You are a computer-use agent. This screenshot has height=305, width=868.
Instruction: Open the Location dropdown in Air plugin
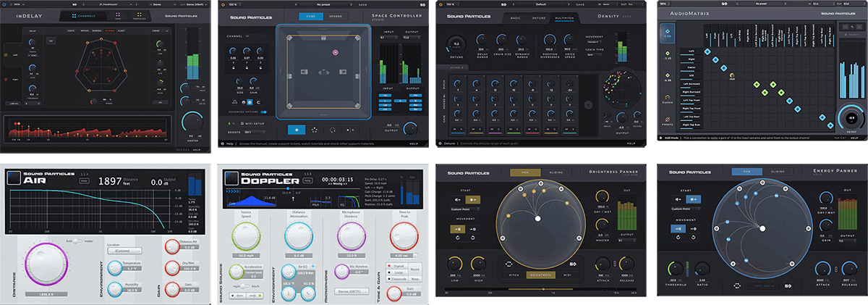click(x=124, y=251)
